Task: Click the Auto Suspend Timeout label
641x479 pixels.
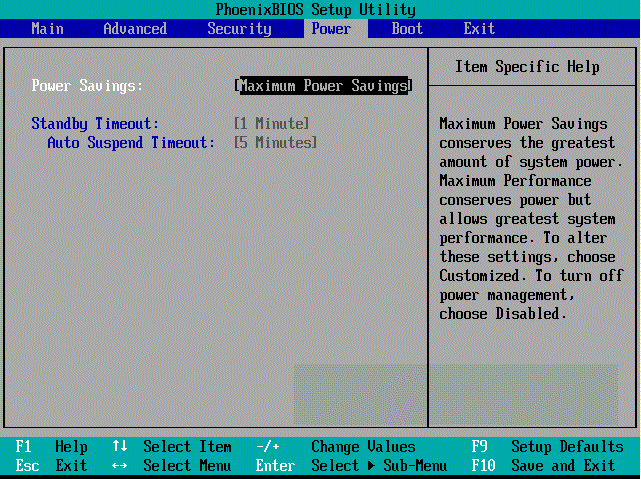Action: pyautogui.click(x=131, y=143)
